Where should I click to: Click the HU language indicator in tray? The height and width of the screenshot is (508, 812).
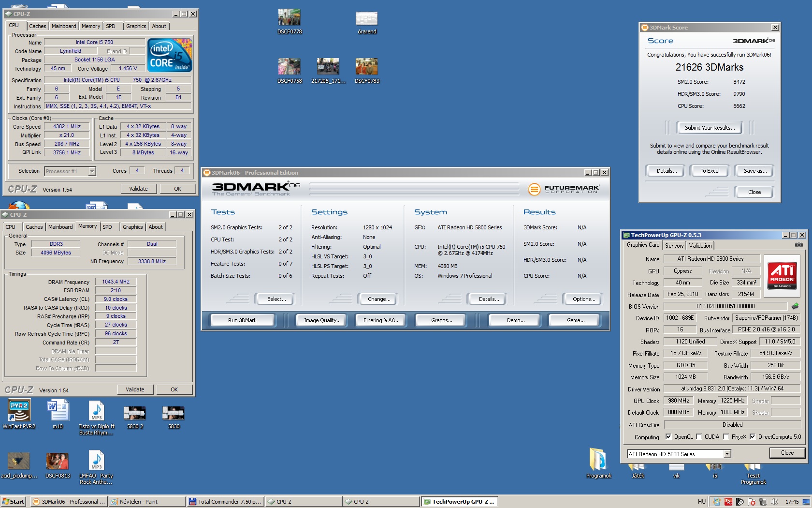point(701,502)
